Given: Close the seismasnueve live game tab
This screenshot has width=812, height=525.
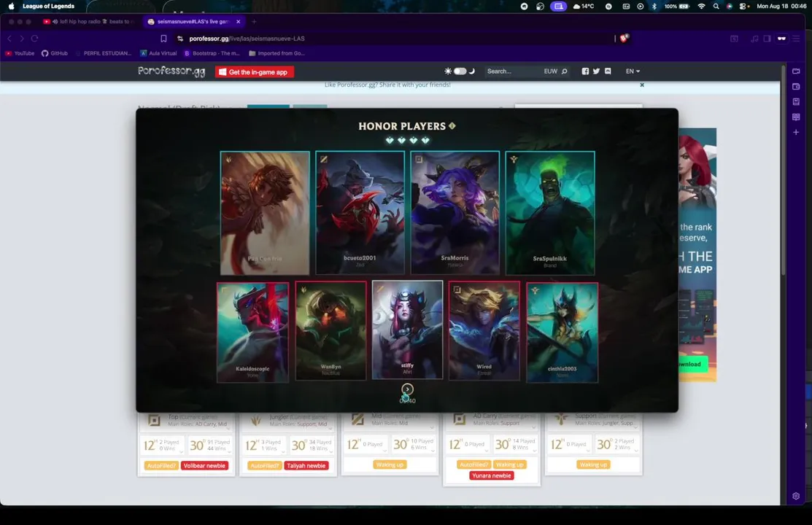Looking at the screenshot, I should (x=239, y=22).
